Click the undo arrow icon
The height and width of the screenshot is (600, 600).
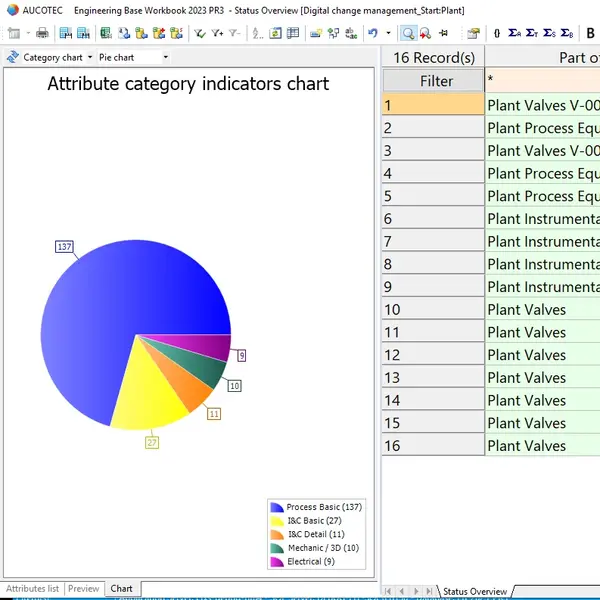(x=373, y=33)
